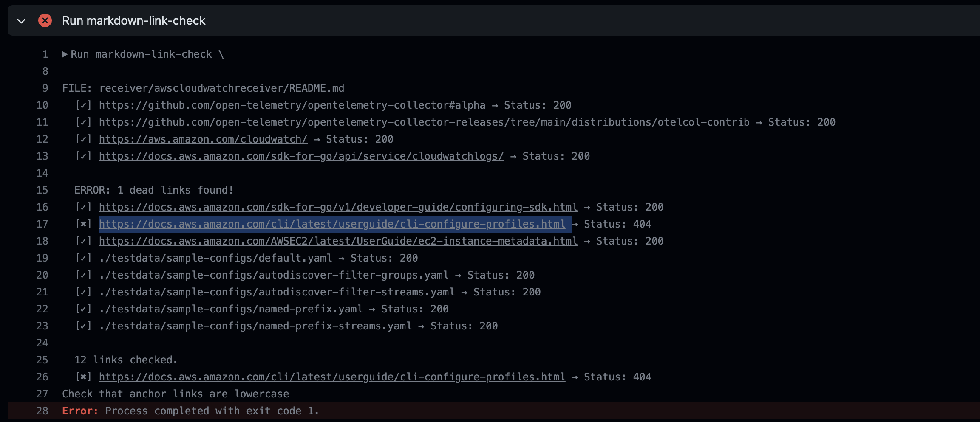
Task: Collapse the Run markdown-link-check step
Action: click(x=21, y=20)
